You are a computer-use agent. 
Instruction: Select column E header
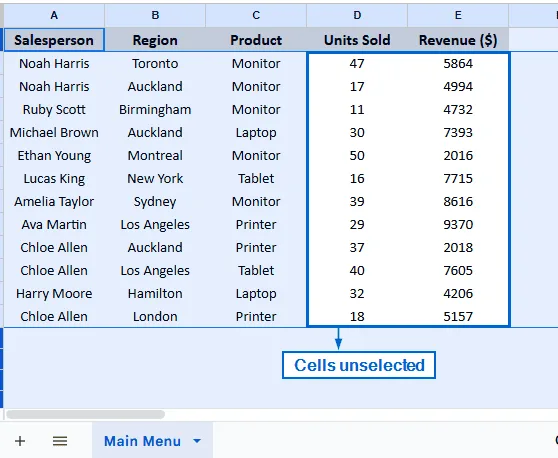coord(458,15)
